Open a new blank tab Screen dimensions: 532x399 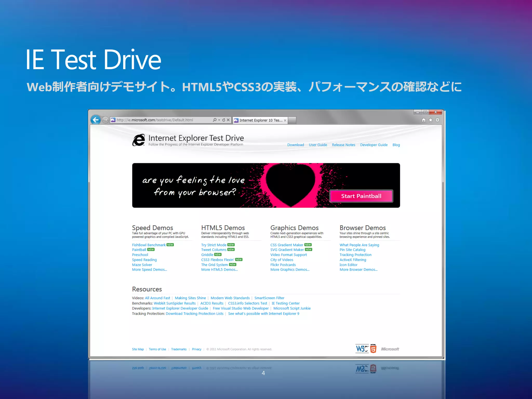pos(292,120)
